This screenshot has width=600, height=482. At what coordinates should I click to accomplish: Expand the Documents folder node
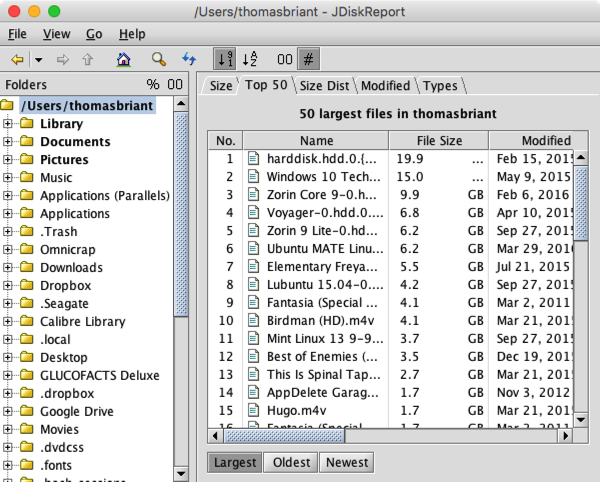(x=7, y=142)
